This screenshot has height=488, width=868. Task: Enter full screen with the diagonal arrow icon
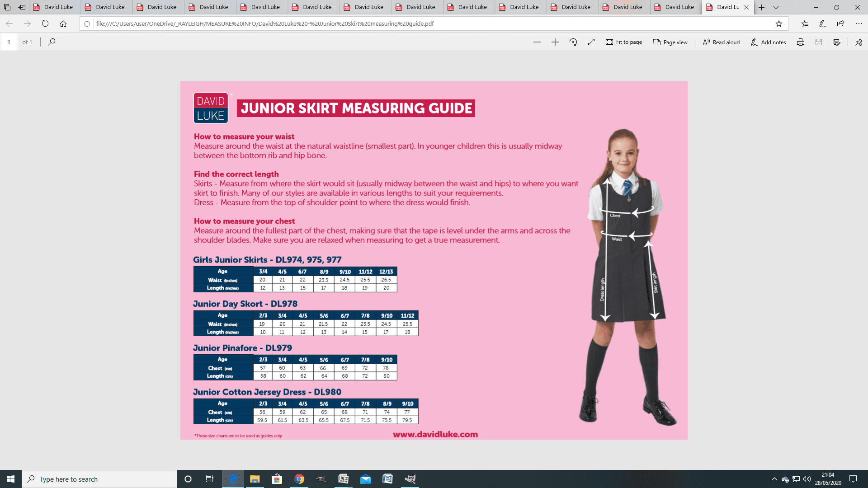coord(591,42)
